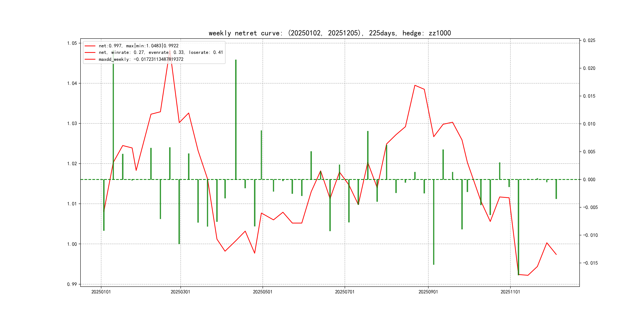Click the 20250901 x-axis label
Viewport: 644px width, 322px height.
click(428, 292)
